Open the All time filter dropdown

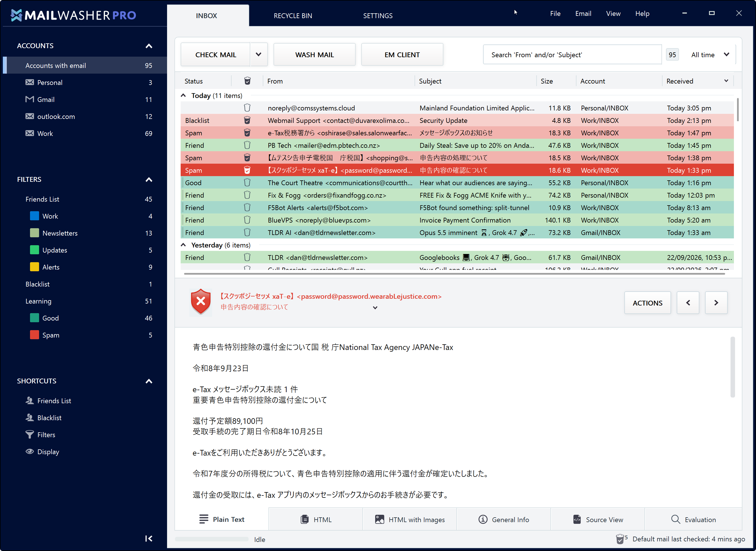pyautogui.click(x=710, y=55)
